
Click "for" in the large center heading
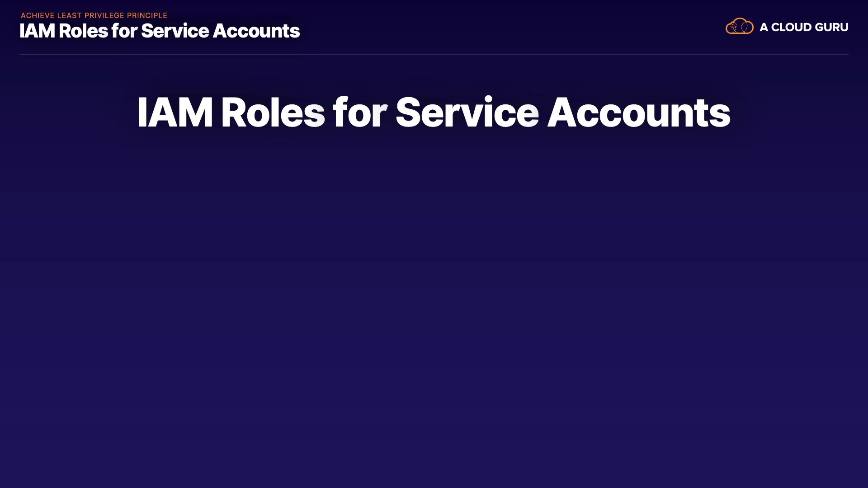[x=360, y=113]
